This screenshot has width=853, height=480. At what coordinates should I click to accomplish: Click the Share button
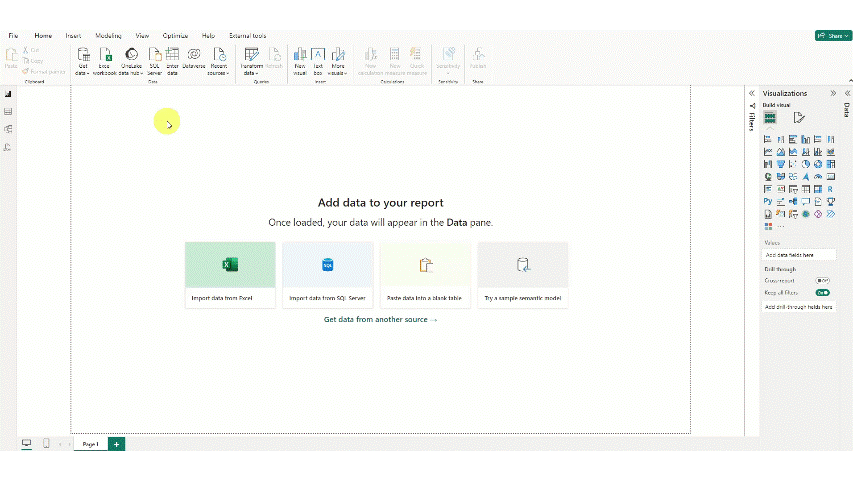point(833,36)
